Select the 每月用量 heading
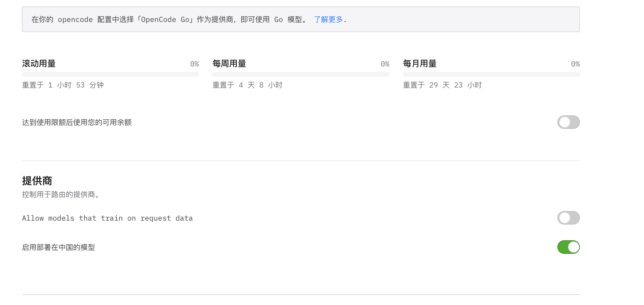Image resolution: width=644 pixels, height=305 pixels. tap(420, 64)
